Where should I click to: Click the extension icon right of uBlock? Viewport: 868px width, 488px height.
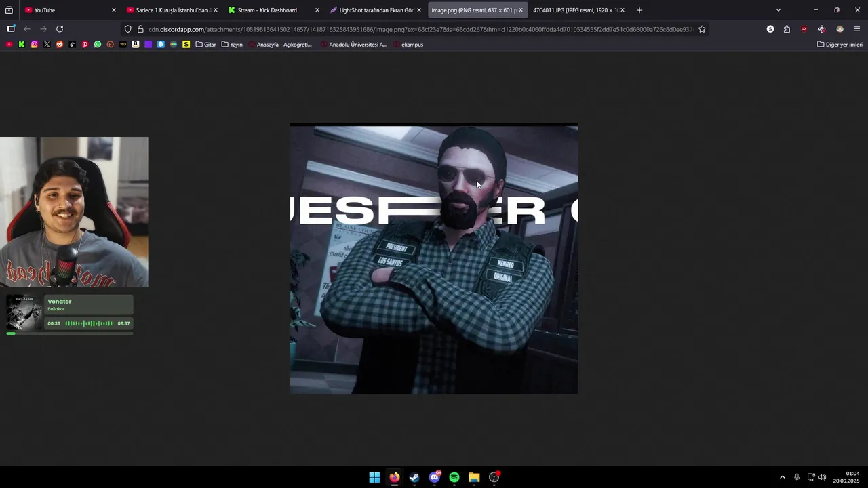[x=822, y=29]
